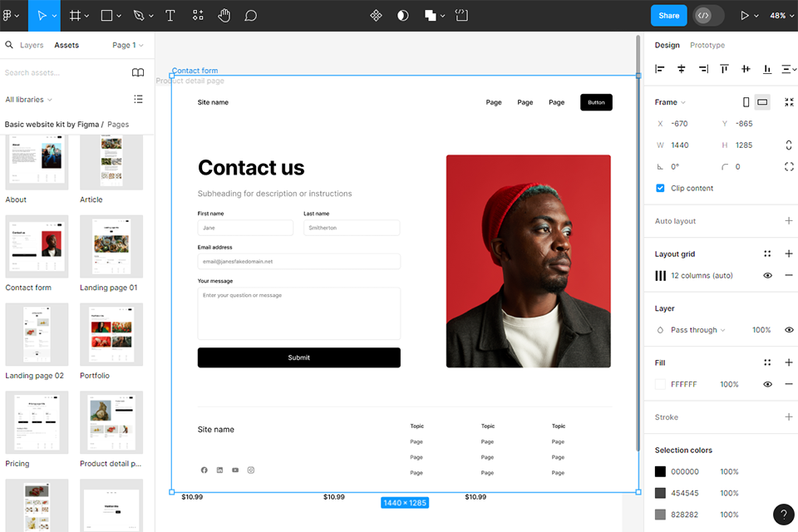798x532 pixels.
Task: Switch to the Assets tab
Action: point(66,46)
